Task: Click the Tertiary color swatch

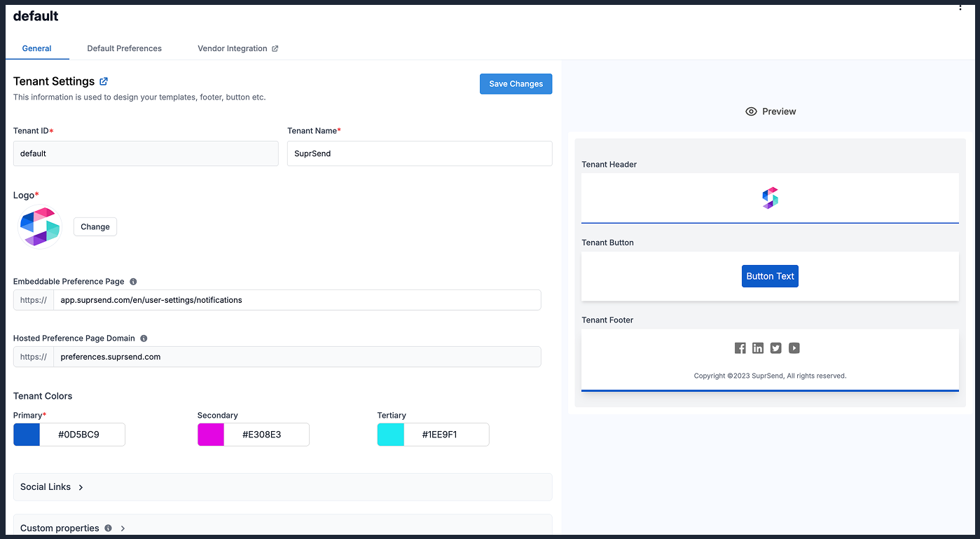Action: coord(391,435)
